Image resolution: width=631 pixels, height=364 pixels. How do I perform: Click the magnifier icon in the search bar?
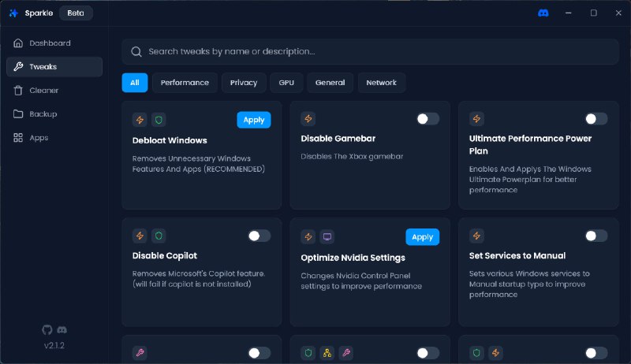136,51
